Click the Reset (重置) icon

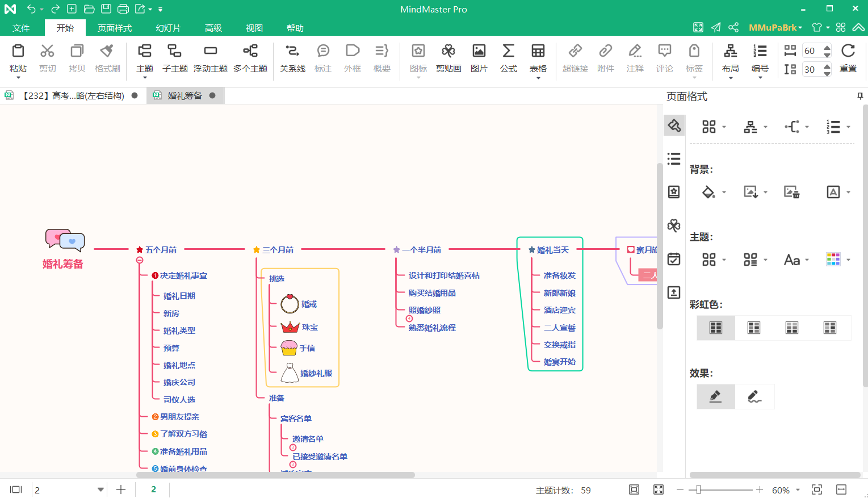coord(848,51)
